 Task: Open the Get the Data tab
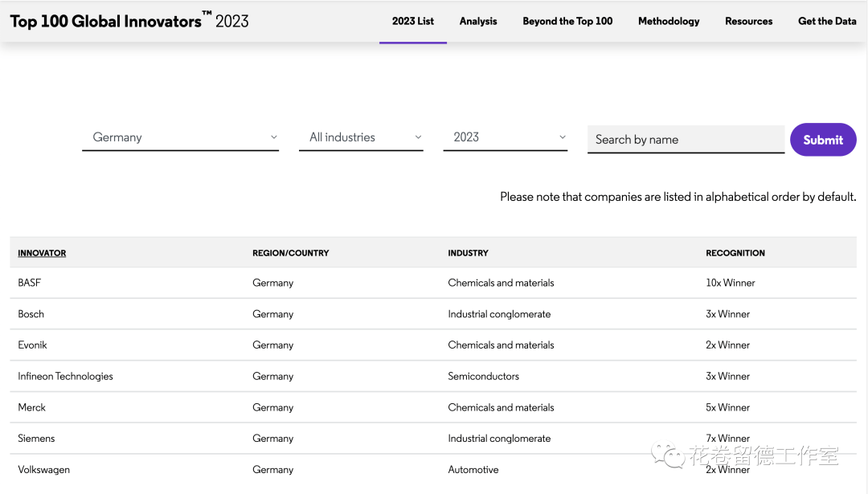pos(827,21)
